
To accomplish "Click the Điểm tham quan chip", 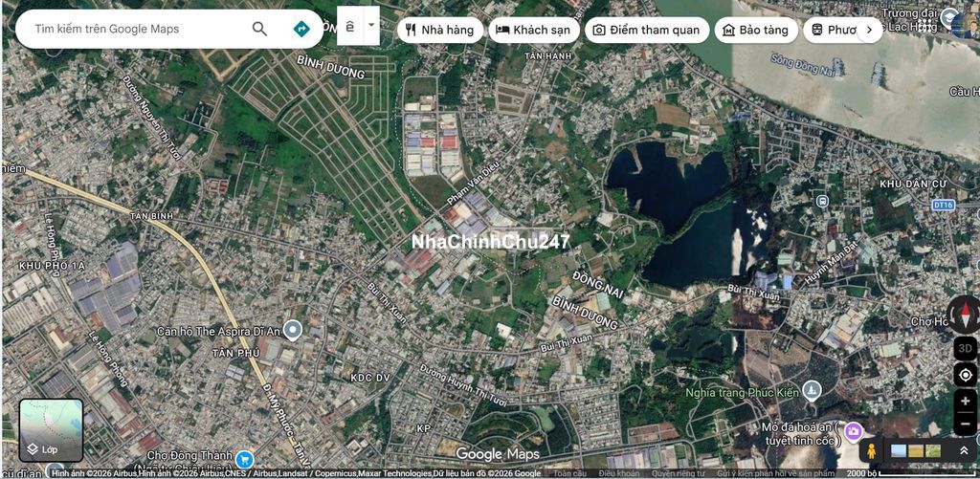I will click(x=646, y=30).
